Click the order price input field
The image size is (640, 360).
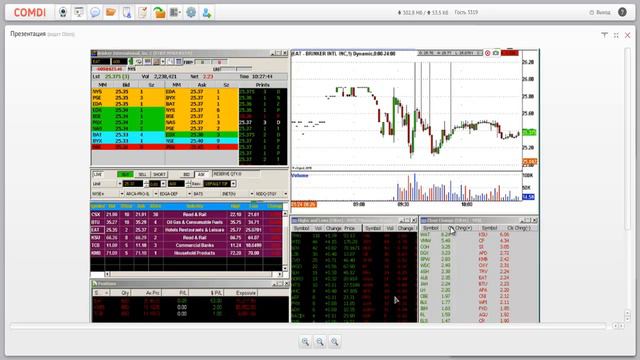(133, 184)
